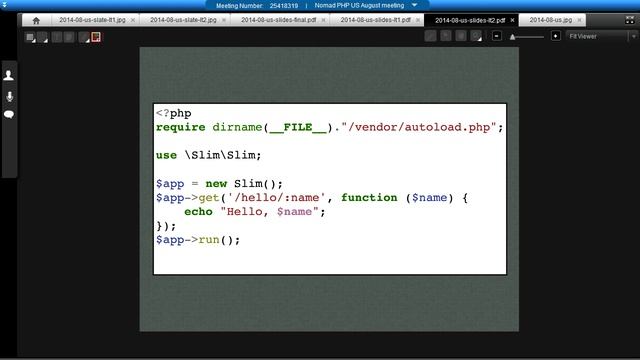Zoom out with the minus button
Image resolution: width=640 pixels, height=360 pixels.
496,36
